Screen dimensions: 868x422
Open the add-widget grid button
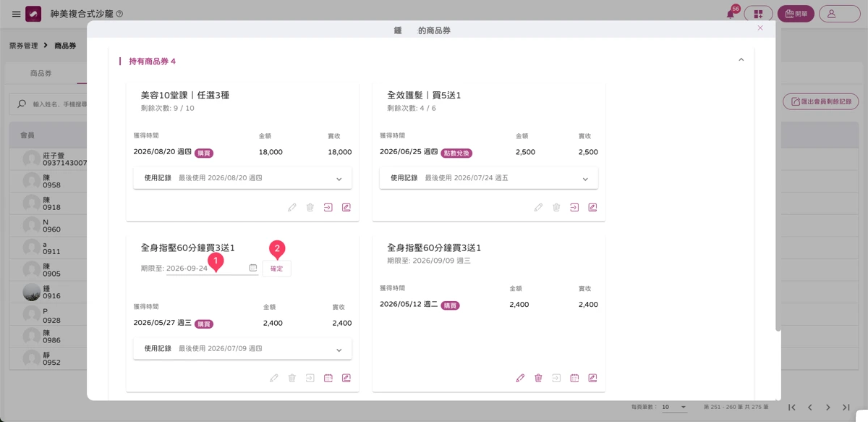(x=758, y=14)
